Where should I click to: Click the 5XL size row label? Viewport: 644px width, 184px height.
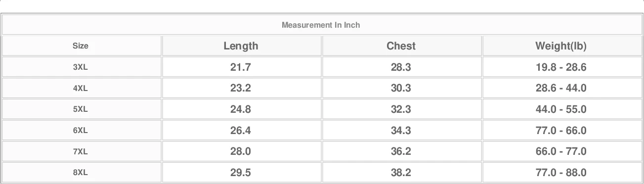click(81, 109)
